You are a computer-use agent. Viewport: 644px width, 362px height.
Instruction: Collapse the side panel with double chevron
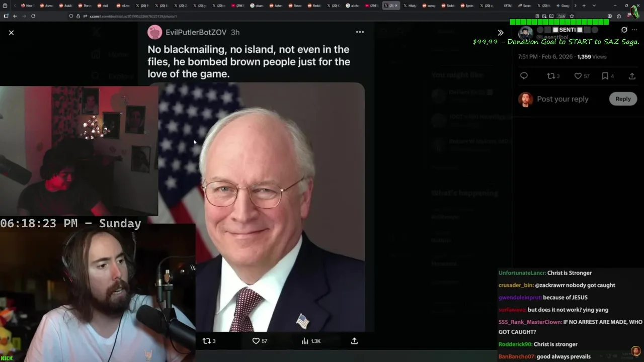(500, 33)
